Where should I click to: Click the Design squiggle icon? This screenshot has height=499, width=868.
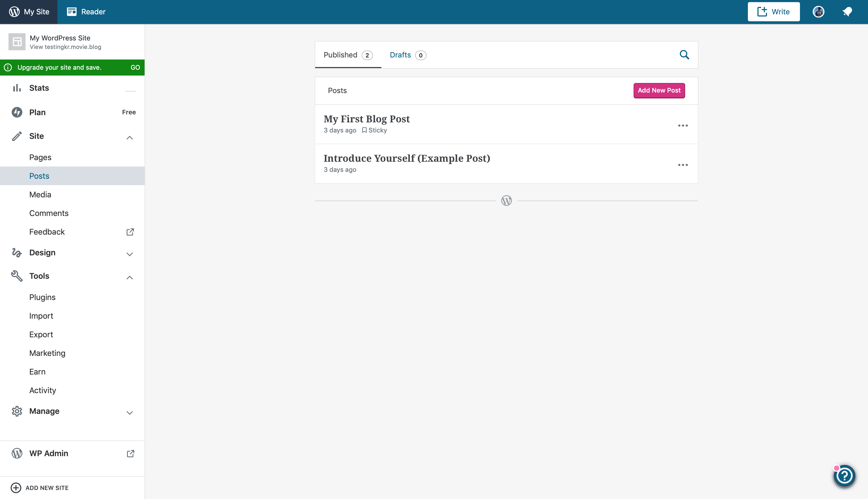[x=17, y=253]
